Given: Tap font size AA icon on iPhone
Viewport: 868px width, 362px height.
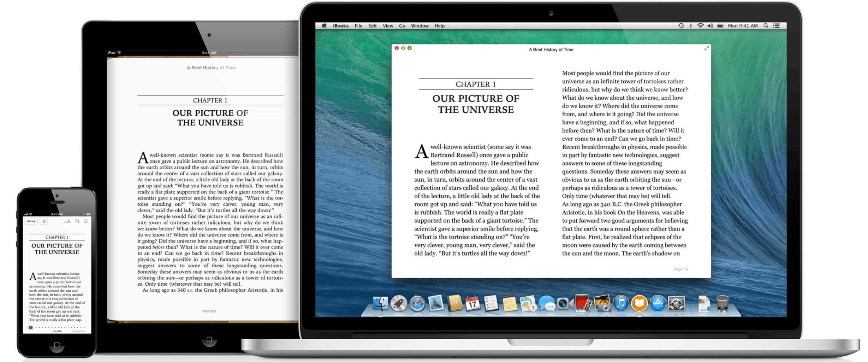Looking at the screenshot, I should (67, 221).
